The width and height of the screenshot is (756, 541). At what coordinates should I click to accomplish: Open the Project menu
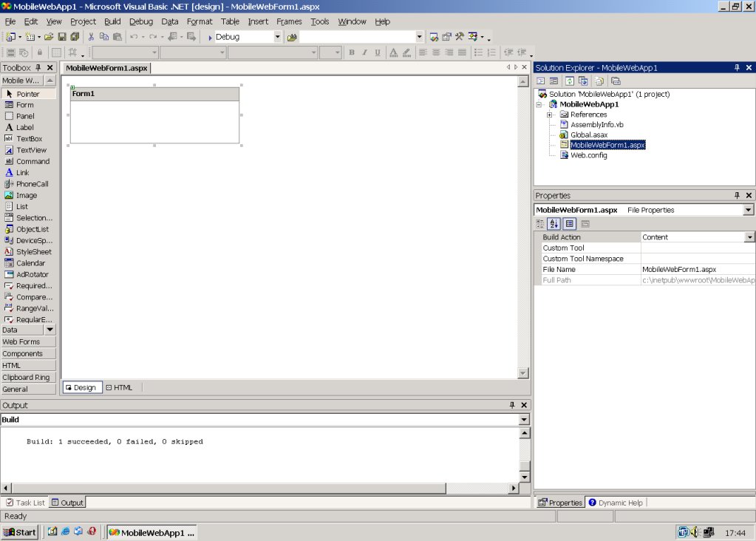coord(83,21)
